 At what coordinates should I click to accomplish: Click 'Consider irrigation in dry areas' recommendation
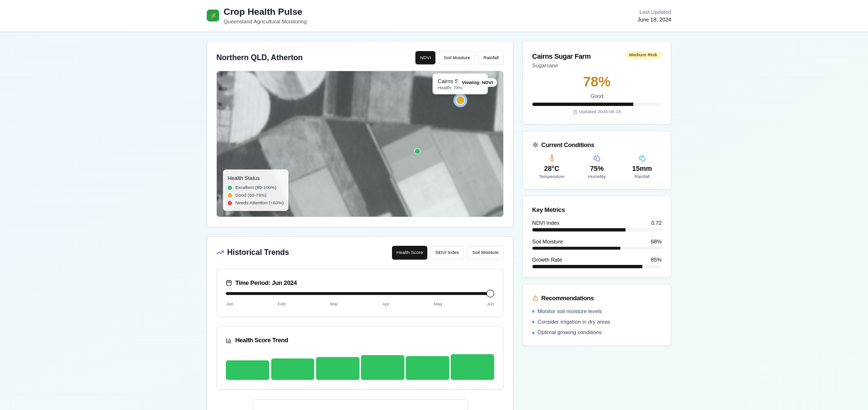(574, 322)
